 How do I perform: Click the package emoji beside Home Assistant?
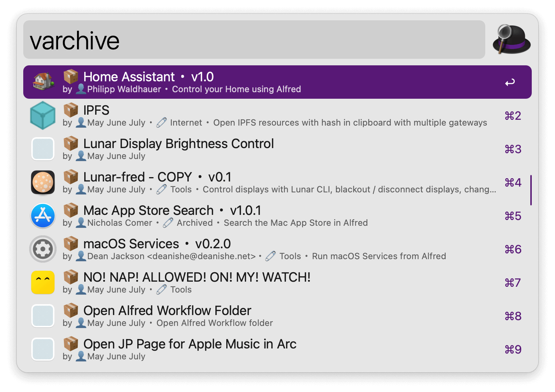click(x=71, y=77)
